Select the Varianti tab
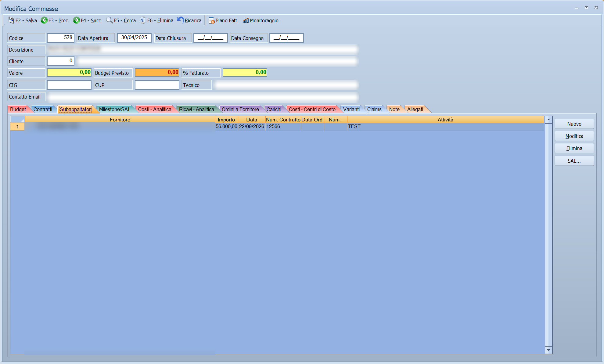 pyautogui.click(x=351, y=109)
